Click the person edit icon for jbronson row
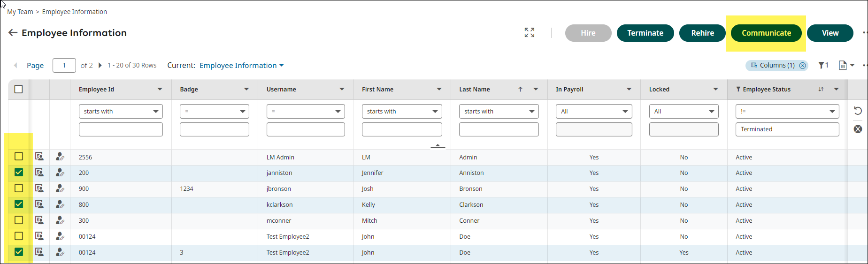Viewport: 868px width, 264px height. [60, 189]
